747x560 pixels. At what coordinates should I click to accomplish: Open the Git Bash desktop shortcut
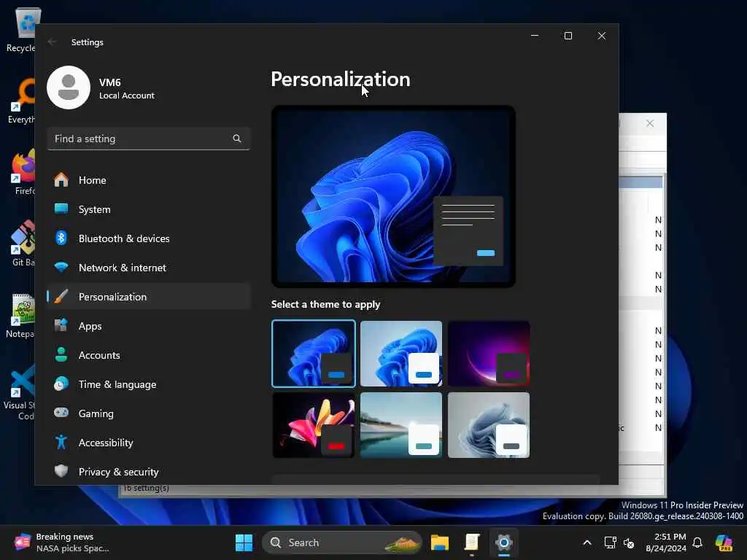click(21, 244)
